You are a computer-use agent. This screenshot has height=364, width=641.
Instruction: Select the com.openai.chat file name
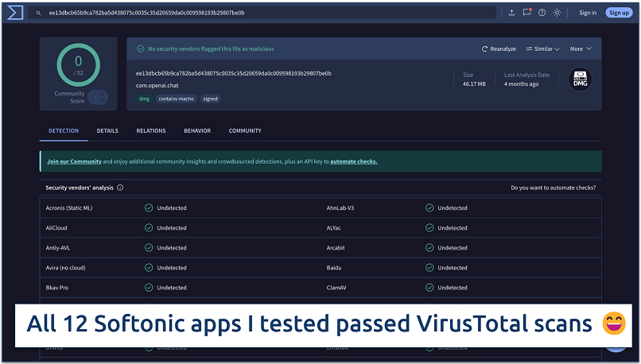[157, 85]
